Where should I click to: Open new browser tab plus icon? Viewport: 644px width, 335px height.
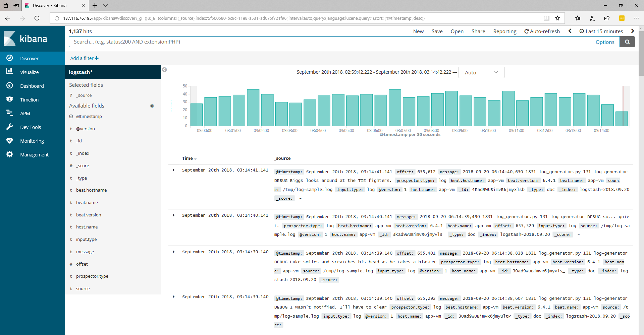click(x=95, y=5)
